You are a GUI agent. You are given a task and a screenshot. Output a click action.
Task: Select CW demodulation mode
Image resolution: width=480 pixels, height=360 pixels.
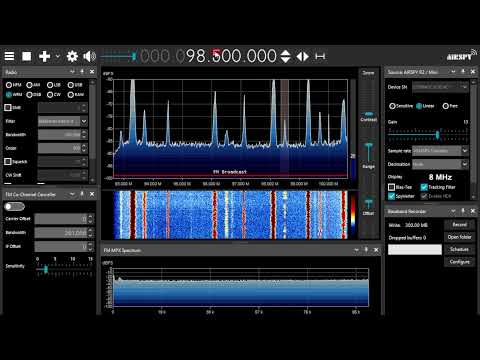point(54,95)
